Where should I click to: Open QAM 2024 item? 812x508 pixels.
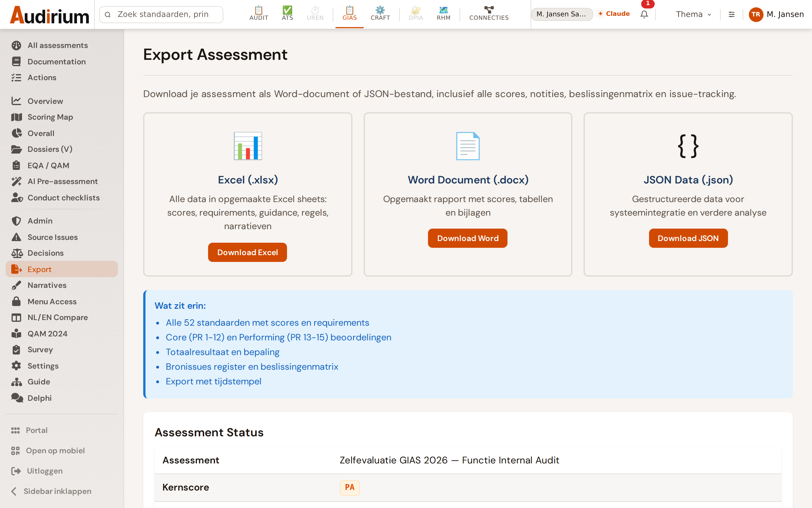(62, 334)
